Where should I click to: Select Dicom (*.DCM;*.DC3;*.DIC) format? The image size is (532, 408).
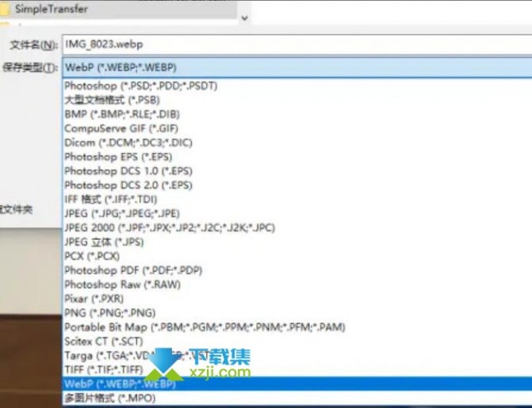(x=298, y=143)
